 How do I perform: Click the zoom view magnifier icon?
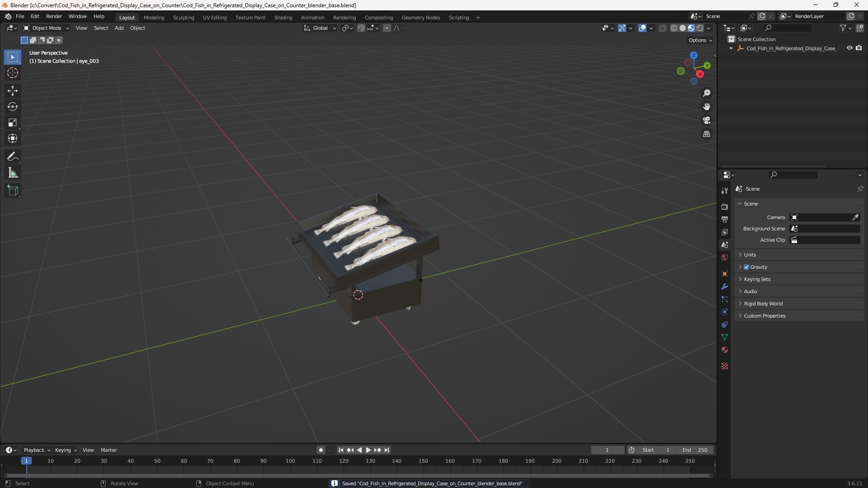707,93
